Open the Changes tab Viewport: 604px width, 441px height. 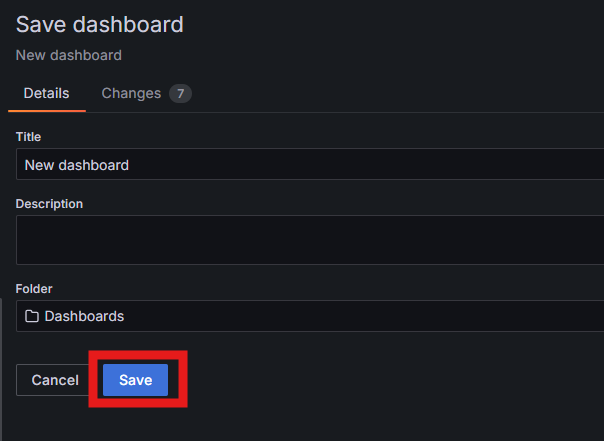pos(146,94)
